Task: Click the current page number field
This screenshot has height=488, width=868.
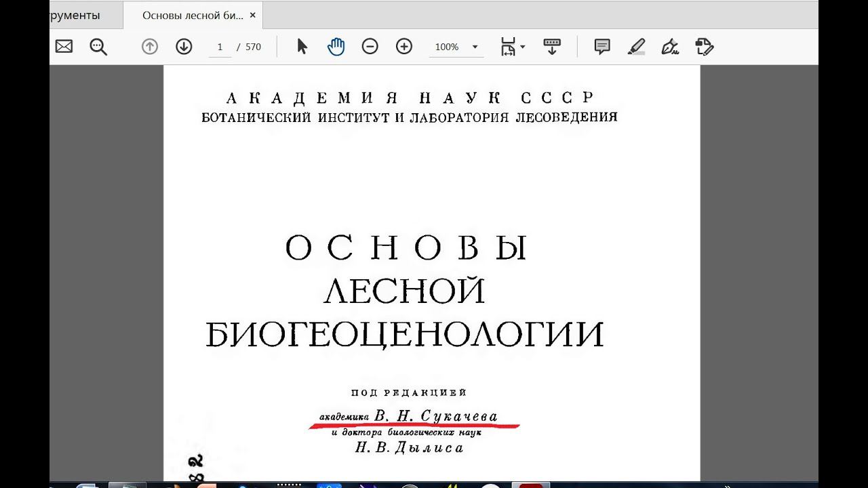Action: tap(220, 47)
